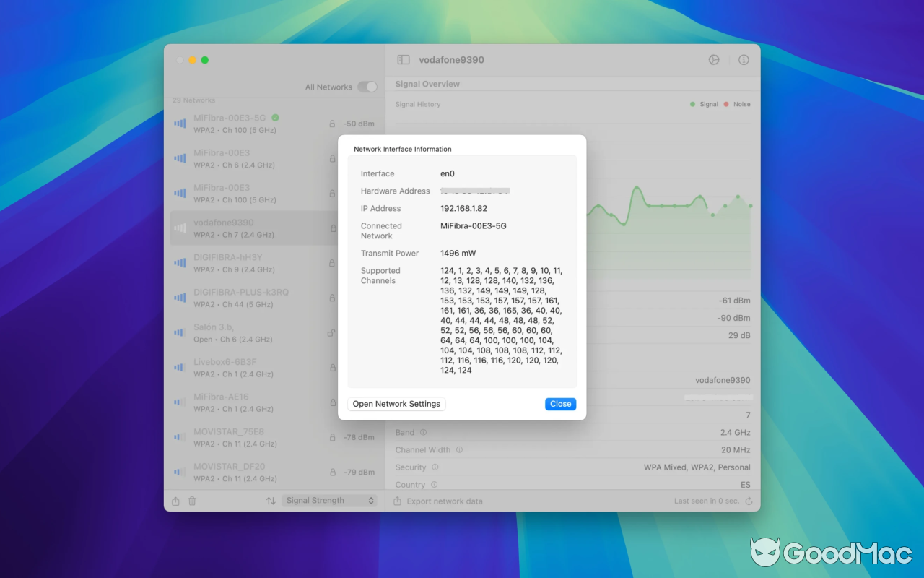Click the info icon next to Security
This screenshot has width=924, height=578.
[434, 467]
